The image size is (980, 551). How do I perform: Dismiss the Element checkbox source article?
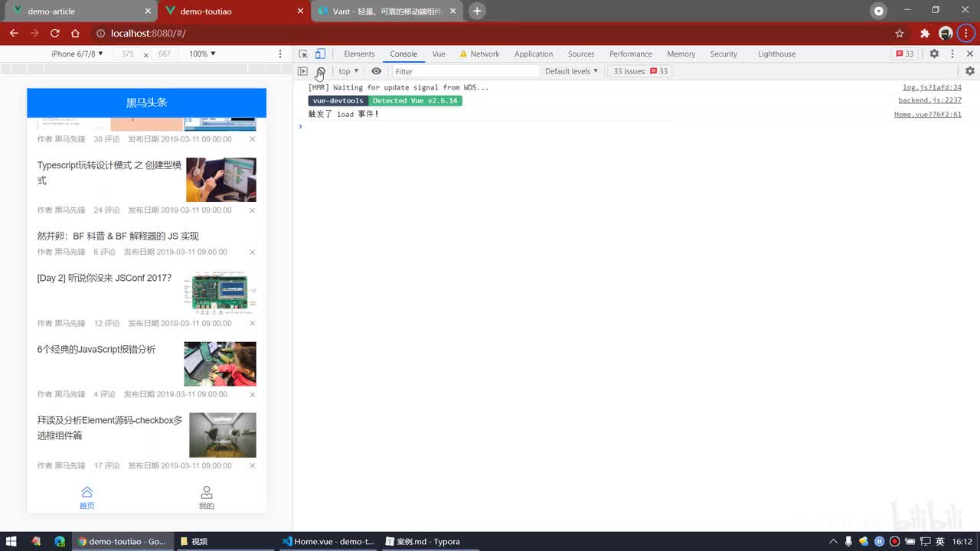252,465
